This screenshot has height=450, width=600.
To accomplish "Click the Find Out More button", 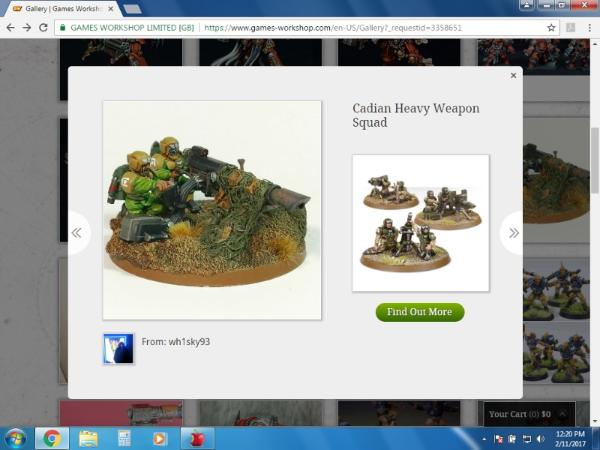I will click(x=420, y=312).
